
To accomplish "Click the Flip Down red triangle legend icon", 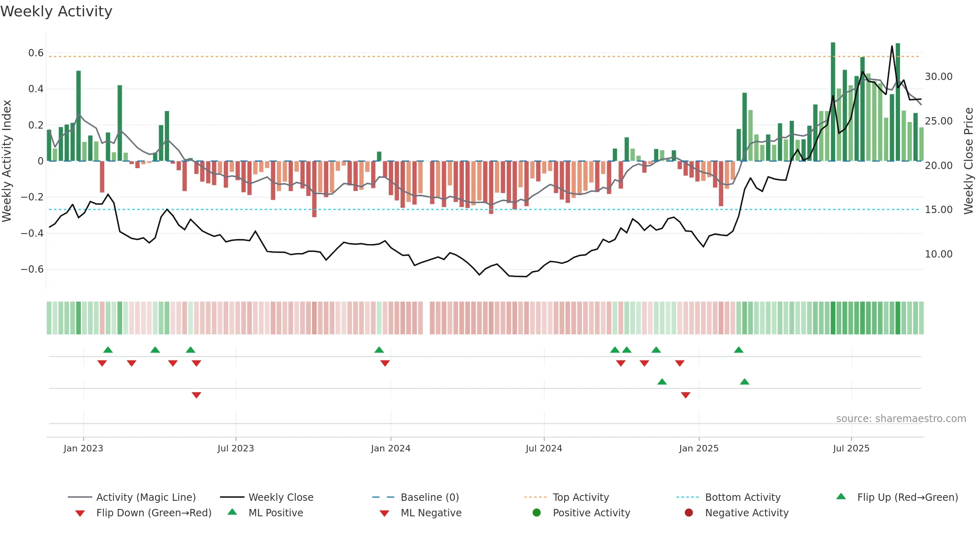I will (80, 513).
